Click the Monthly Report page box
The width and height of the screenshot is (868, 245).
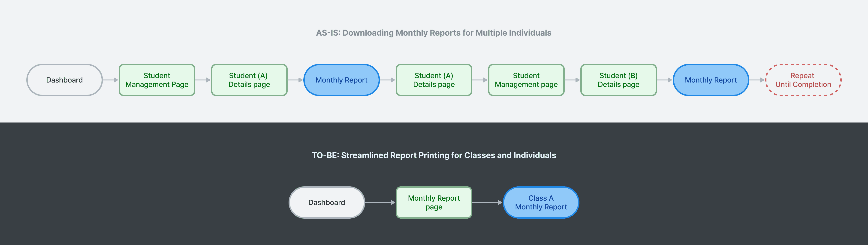point(434,202)
